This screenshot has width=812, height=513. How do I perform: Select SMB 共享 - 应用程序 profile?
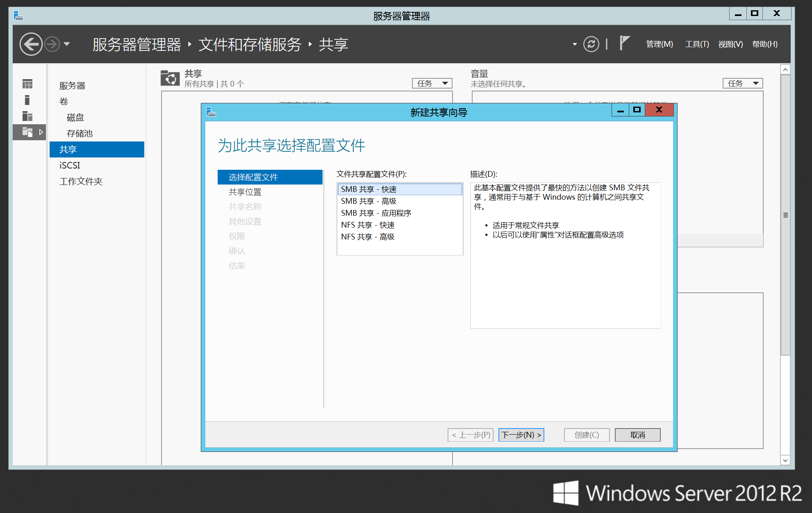376,213
